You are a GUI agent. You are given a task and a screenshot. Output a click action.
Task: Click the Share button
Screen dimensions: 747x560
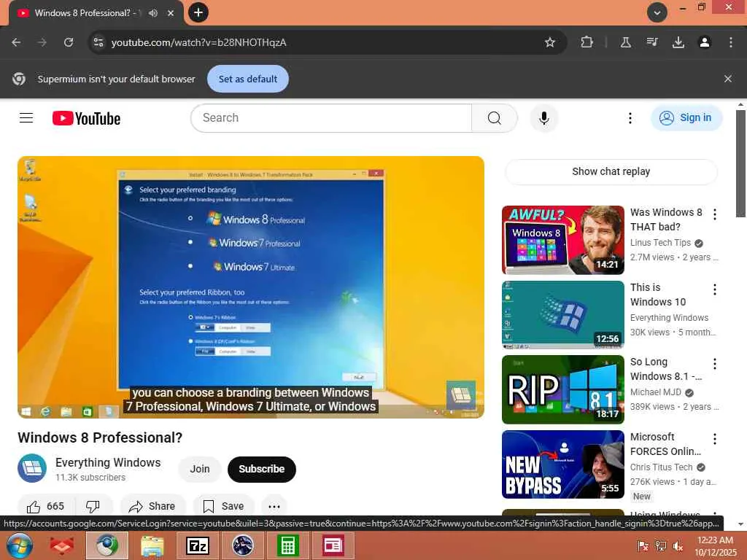click(152, 506)
